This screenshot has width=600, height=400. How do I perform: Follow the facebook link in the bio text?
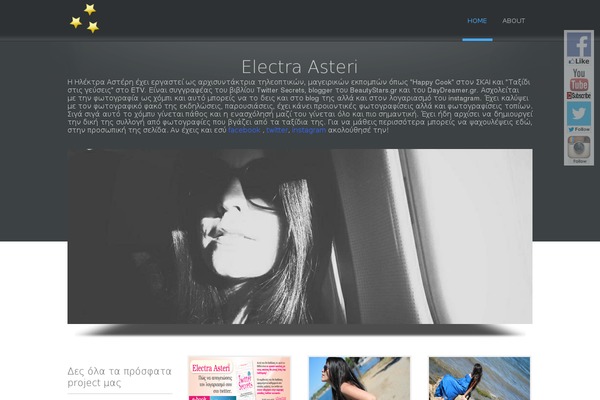244,130
